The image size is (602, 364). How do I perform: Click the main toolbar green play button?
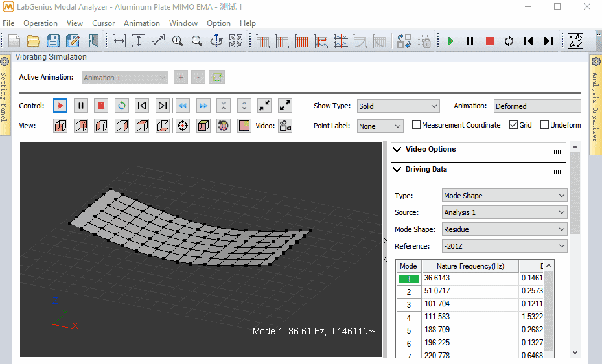coord(451,41)
